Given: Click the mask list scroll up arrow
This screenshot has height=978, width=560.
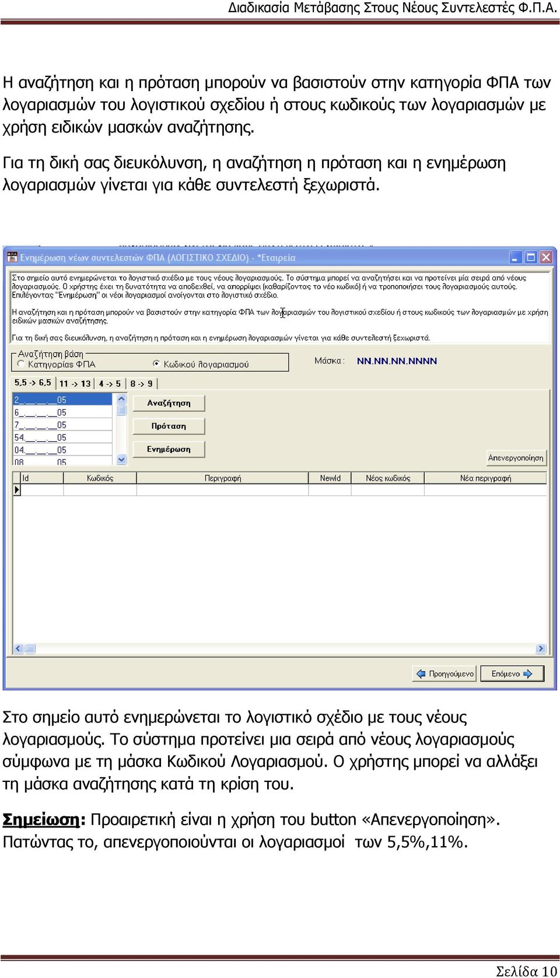Looking at the screenshot, I should pos(121,399).
